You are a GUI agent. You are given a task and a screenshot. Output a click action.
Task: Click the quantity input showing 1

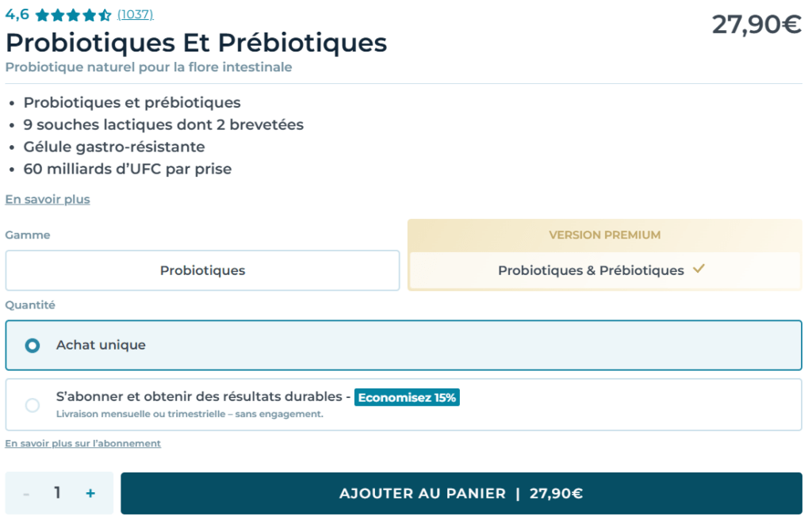[x=57, y=492]
